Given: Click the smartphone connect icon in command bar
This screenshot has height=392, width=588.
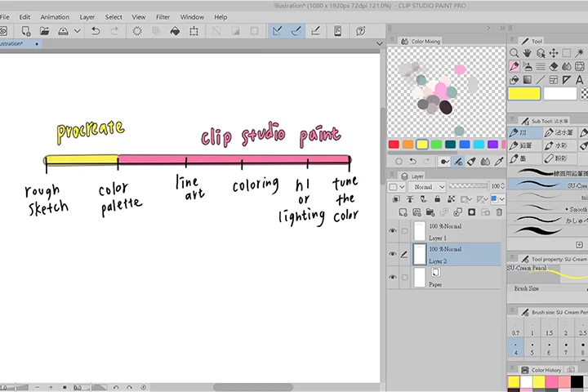Looking at the screenshot, I should pyautogui.click(x=337, y=31).
